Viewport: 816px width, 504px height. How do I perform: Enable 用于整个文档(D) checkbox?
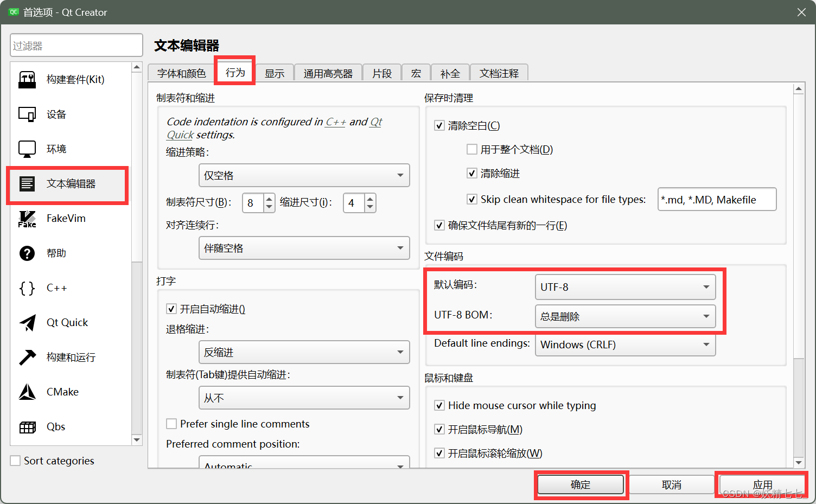pos(472,149)
